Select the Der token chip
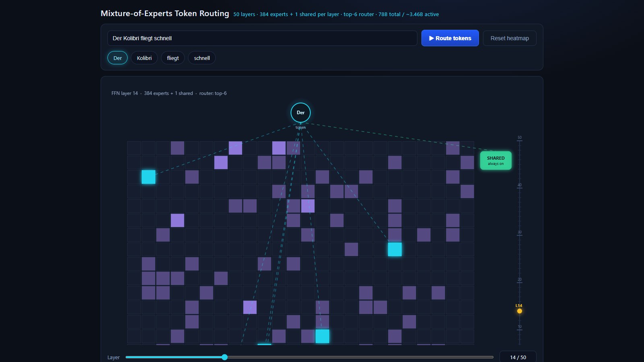Image resolution: width=644 pixels, height=362 pixels. (118, 58)
